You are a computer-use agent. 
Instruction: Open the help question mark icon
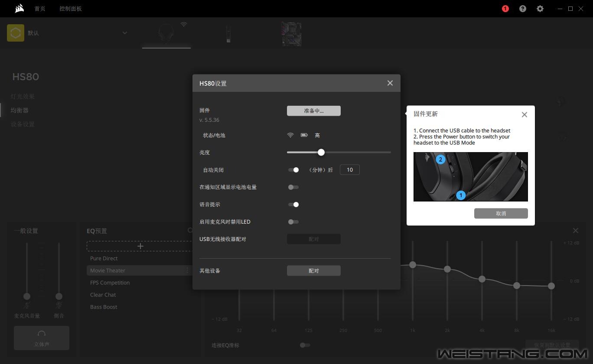pos(523,9)
